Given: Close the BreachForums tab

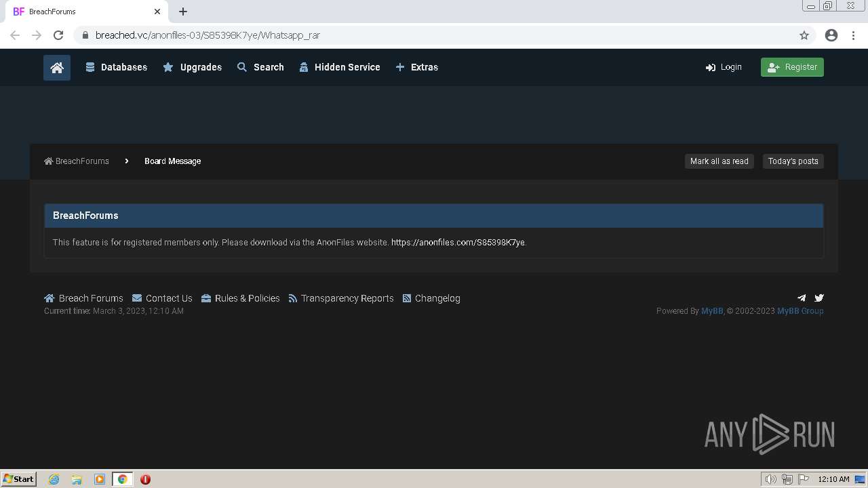Looking at the screenshot, I should click(x=157, y=12).
